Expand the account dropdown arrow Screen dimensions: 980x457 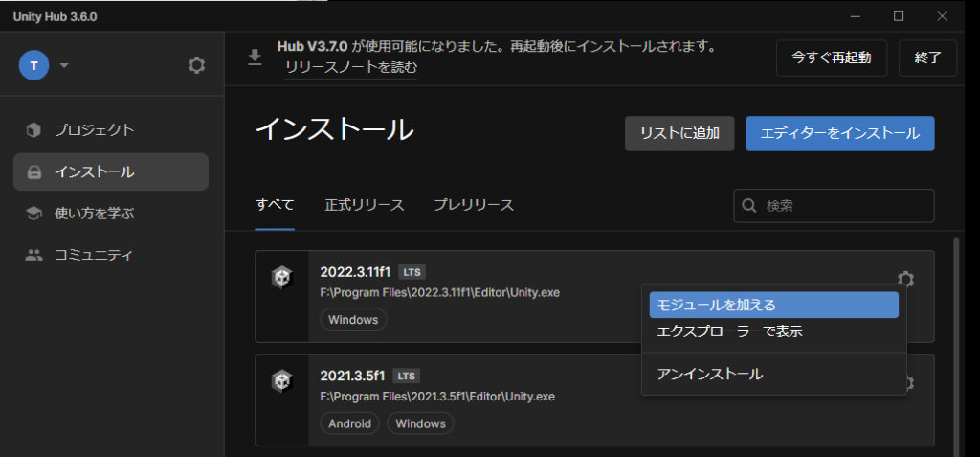click(x=64, y=66)
